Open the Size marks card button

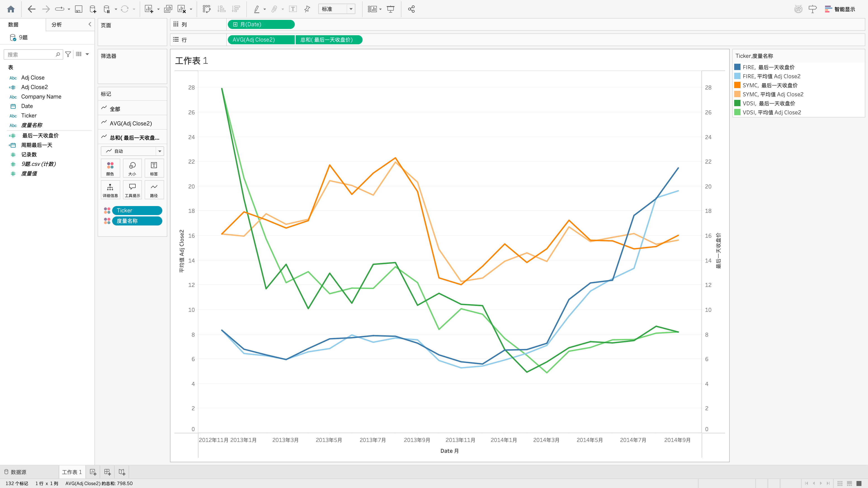[132, 168]
